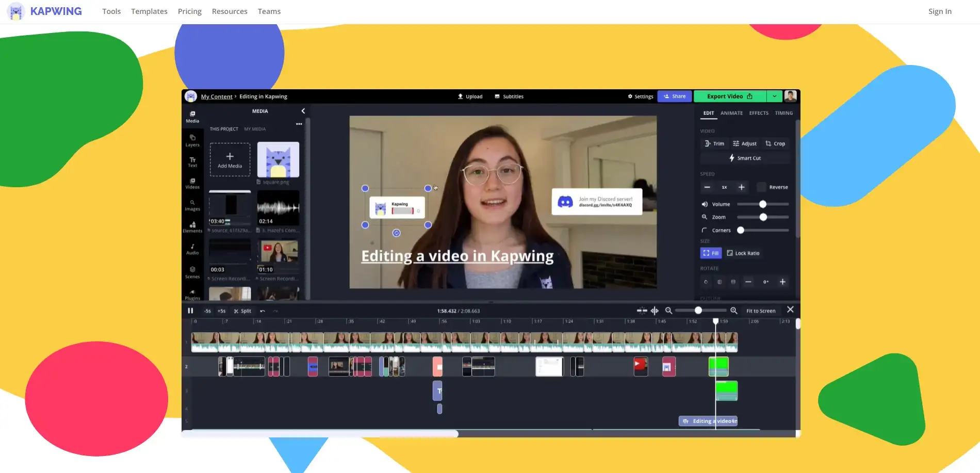
Task: Increase speed with plus button
Action: pyautogui.click(x=741, y=187)
